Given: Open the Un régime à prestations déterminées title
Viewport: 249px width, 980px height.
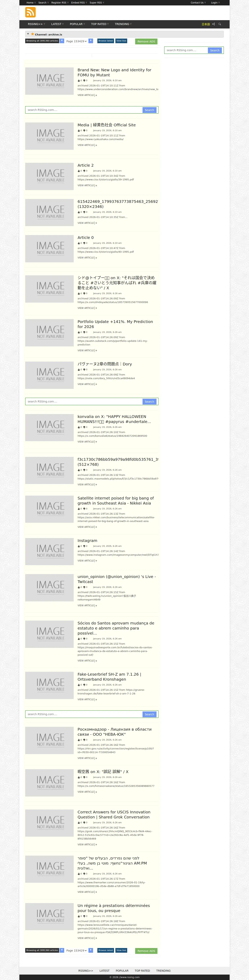Looking at the screenshot, I should 114,908.
